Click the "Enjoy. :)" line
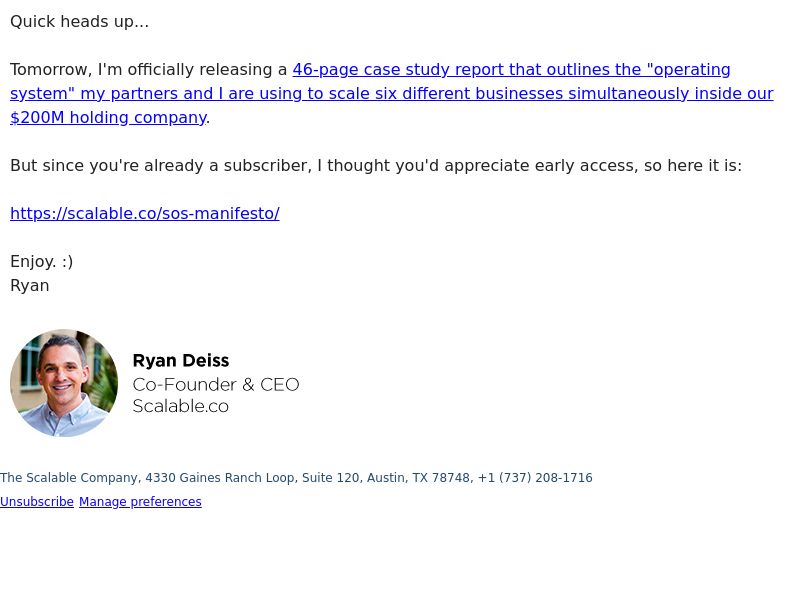Viewport: 800px width, 600px height. click(42, 261)
